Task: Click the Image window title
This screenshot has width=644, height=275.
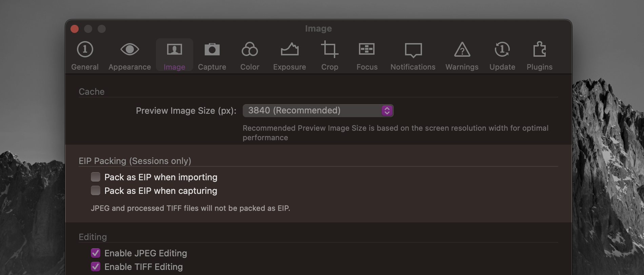Action: [x=318, y=29]
